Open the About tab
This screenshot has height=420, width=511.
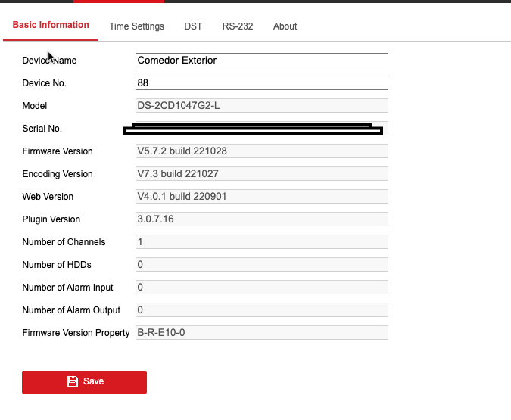285,26
